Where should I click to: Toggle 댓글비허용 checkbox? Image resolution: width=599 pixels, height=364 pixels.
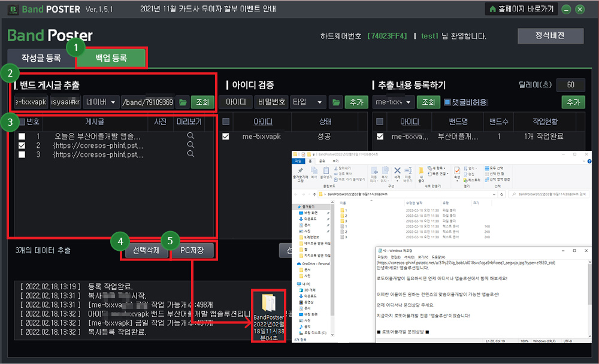click(447, 102)
